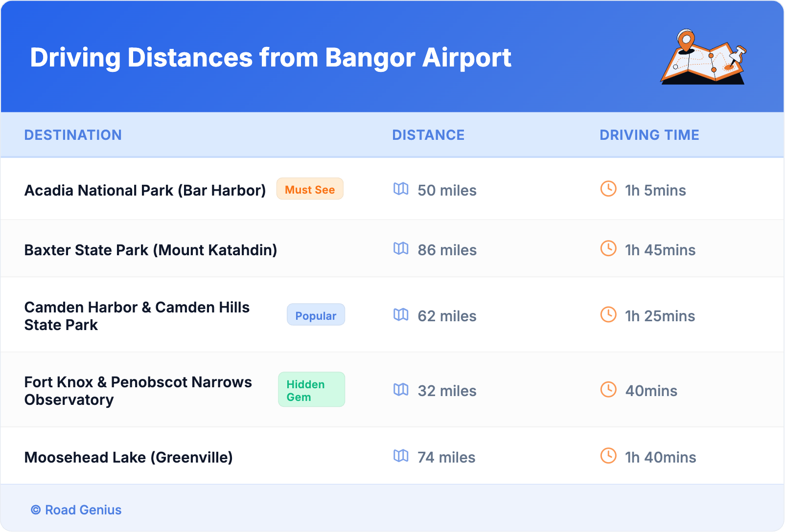
Task: Click map icon beside 62 miles
Action: [401, 315]
